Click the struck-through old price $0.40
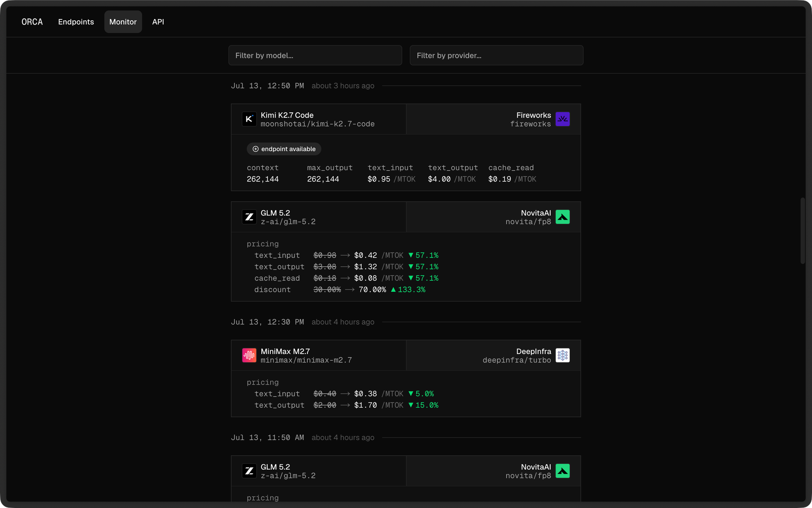 click(x=325, y=394)
